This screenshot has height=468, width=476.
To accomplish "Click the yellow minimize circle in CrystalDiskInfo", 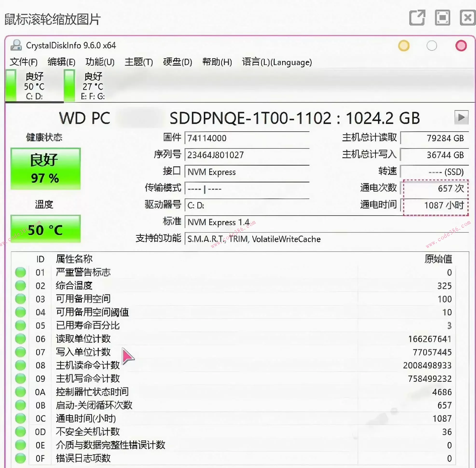I will coord(404,46).
